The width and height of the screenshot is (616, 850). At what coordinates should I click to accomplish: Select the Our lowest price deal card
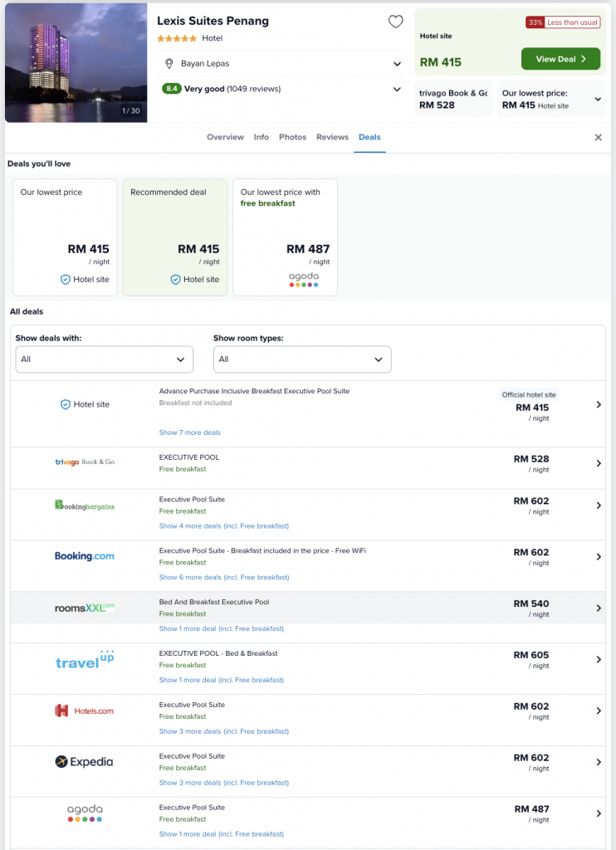click(65, 237)
